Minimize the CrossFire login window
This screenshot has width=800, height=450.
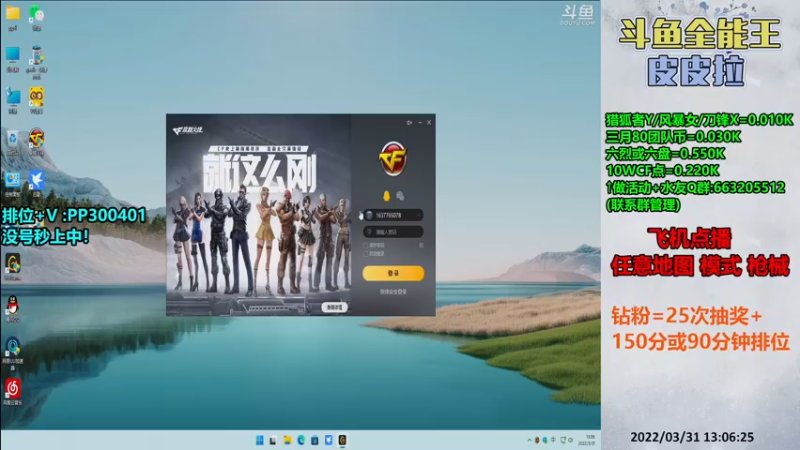(420, 122)
